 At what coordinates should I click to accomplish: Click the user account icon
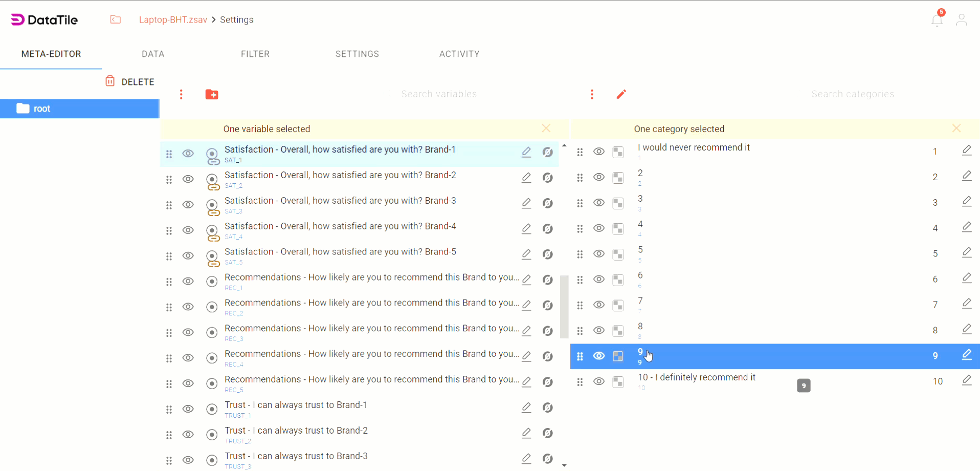962,20
